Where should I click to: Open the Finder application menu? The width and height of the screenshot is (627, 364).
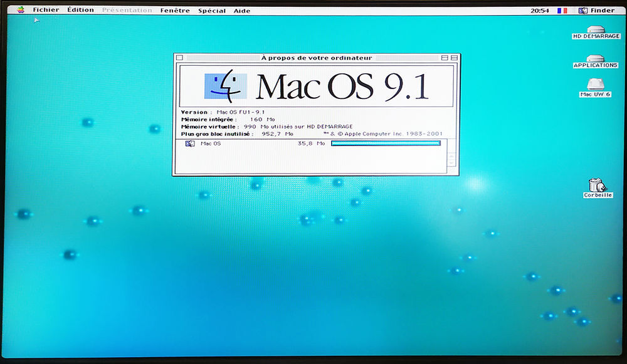click(x=596, y=11)
